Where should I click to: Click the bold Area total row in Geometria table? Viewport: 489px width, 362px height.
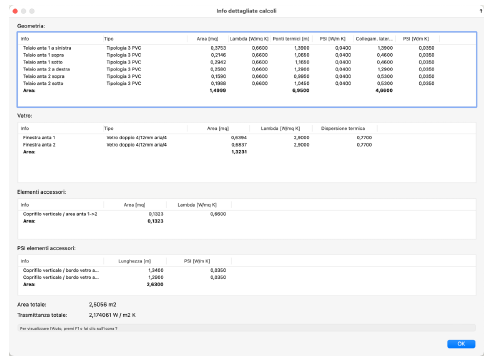(x=247, y=90)
